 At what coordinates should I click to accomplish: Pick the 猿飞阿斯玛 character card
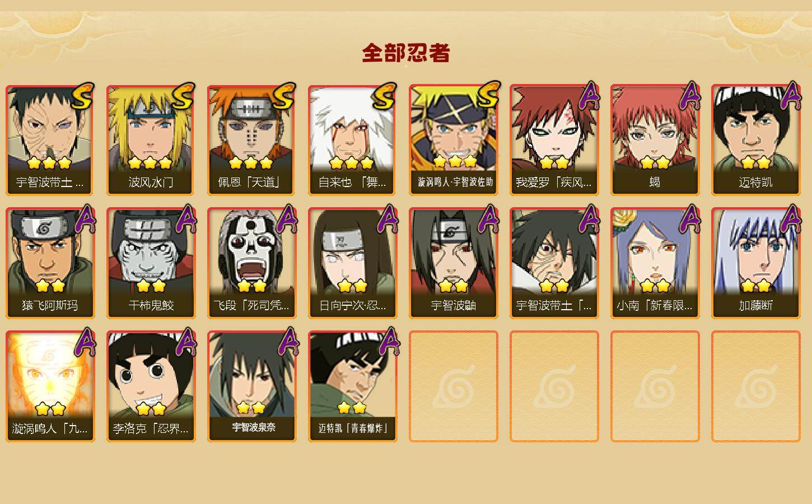50,263
